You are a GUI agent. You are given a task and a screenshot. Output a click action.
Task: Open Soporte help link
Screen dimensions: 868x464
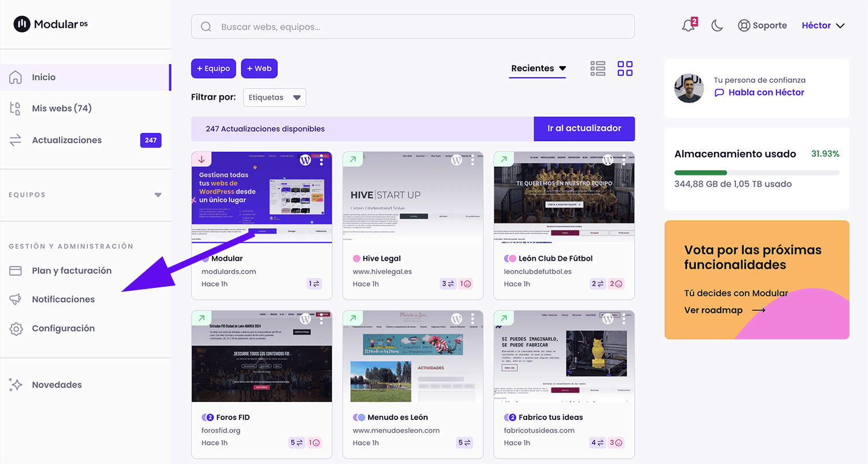pos(763,25)
